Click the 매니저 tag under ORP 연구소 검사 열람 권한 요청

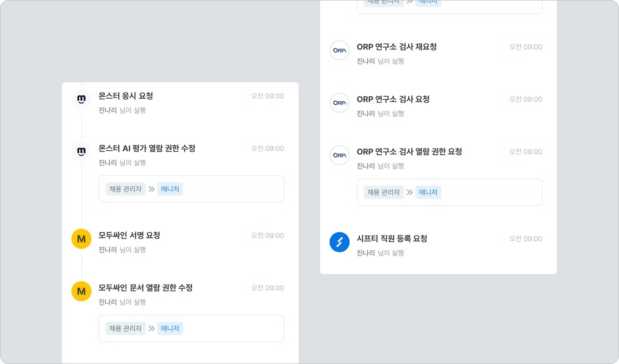(x=428, y=192)
